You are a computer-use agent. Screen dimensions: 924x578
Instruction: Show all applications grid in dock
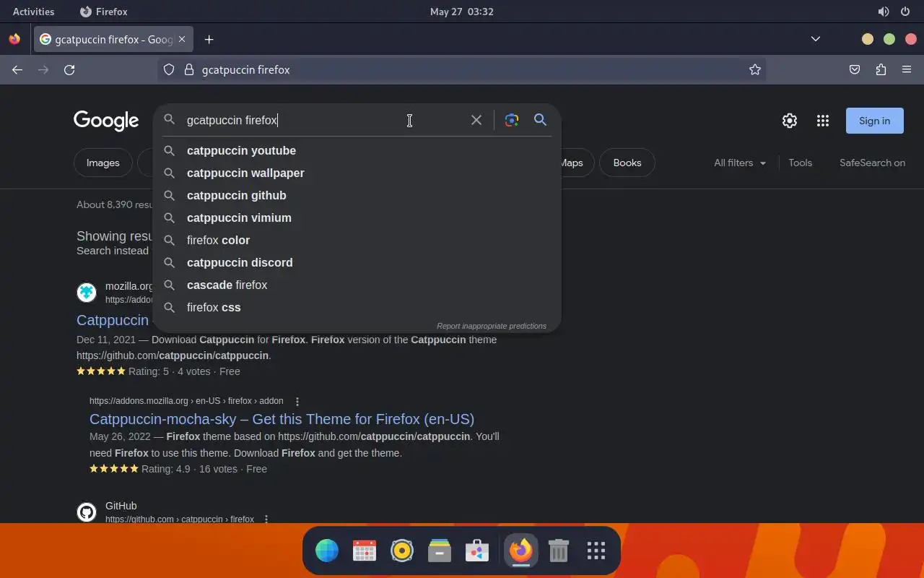[596, 551]
